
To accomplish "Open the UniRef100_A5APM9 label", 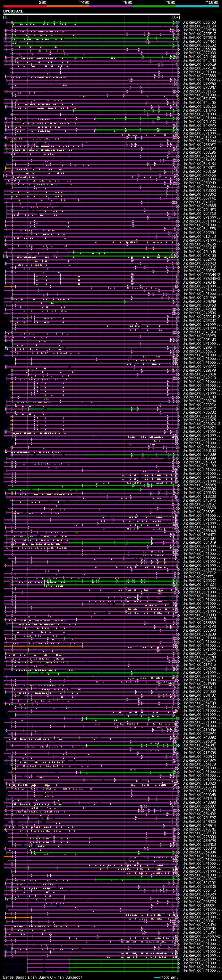I will pyautogui.click(x=199, y=183).
